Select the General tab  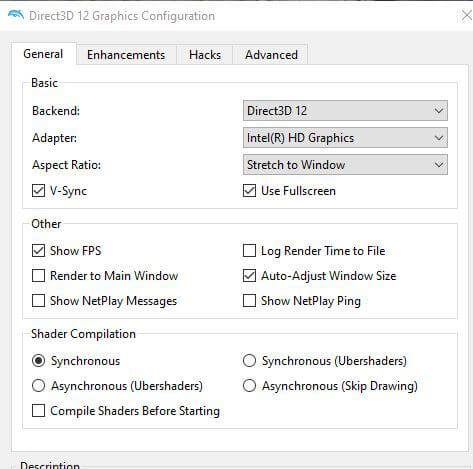tap(43, 54)
